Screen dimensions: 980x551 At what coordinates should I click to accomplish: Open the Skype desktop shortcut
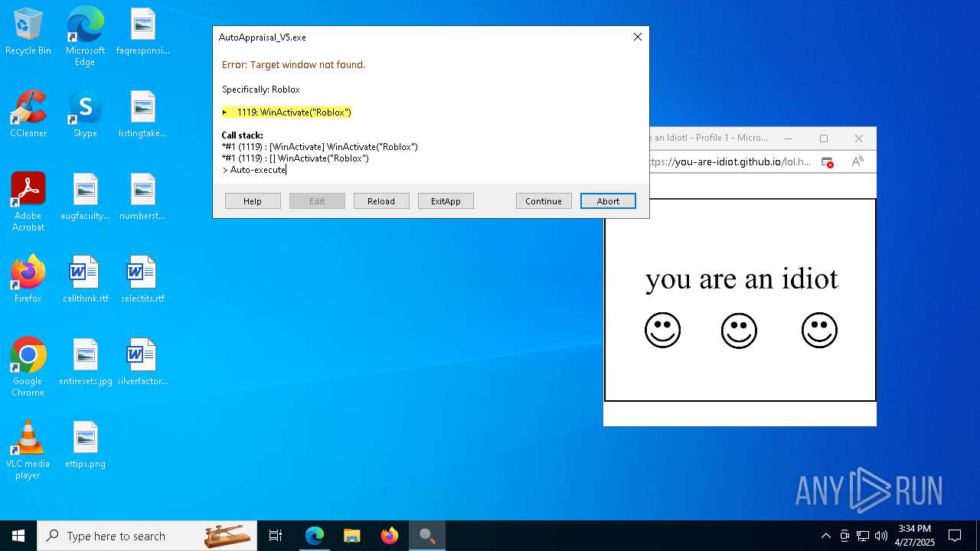85,115
